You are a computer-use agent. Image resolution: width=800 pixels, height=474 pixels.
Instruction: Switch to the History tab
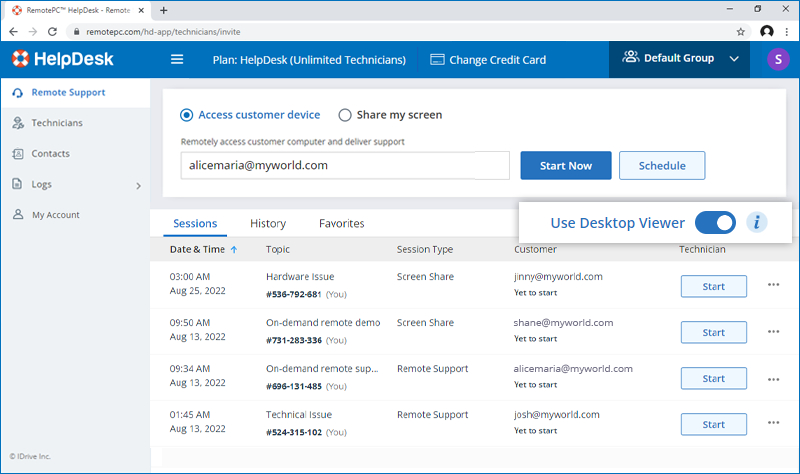pyautogui.click(x=268, y=224)
